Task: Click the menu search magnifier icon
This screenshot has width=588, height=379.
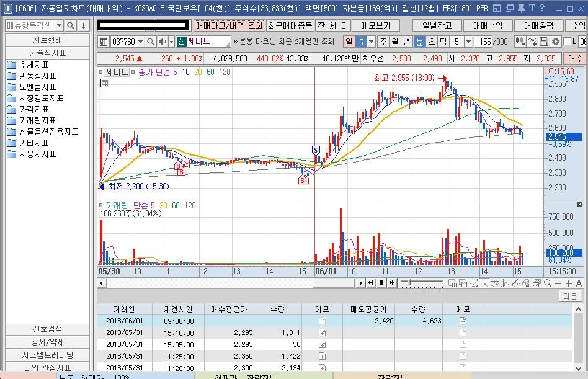Action: pyautogui.click(x=70, y=25)
